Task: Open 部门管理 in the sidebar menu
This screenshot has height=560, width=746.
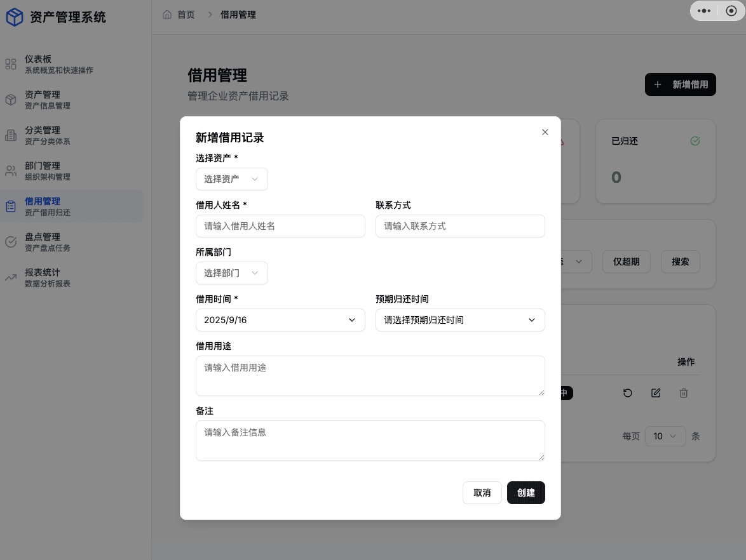Action: click(72, 171)
